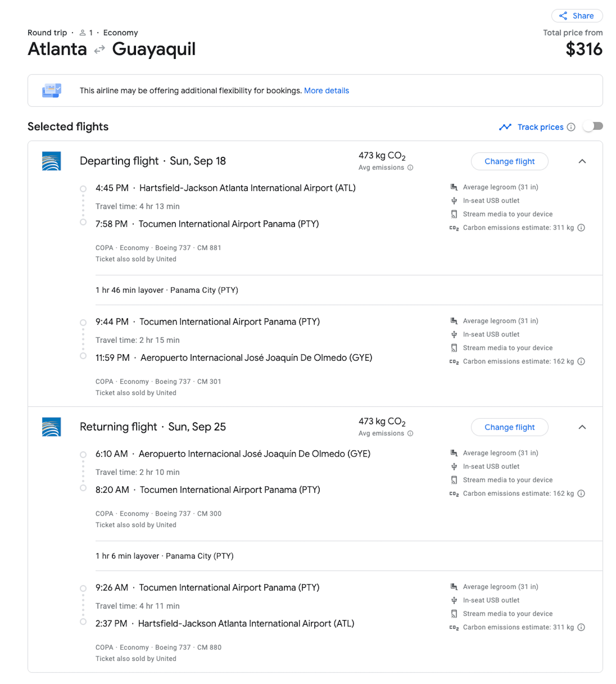
Task: Click the Copa Airlines logo on departing flight
Action: pyautogui.click(x=51, y=162)
